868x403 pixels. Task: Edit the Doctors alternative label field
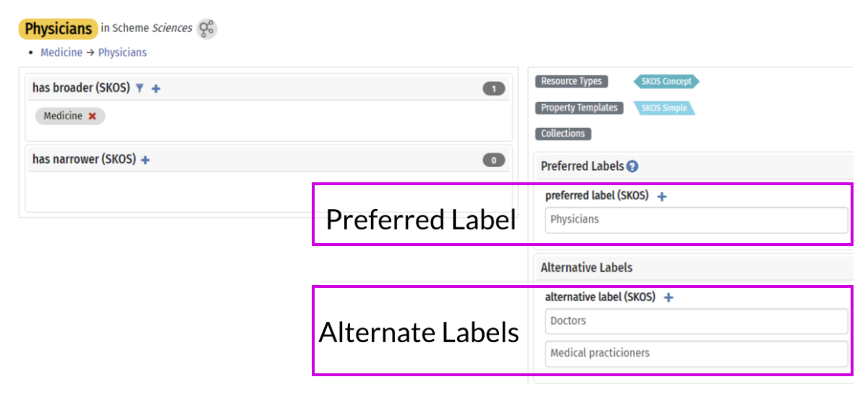[x=695, y=321]
